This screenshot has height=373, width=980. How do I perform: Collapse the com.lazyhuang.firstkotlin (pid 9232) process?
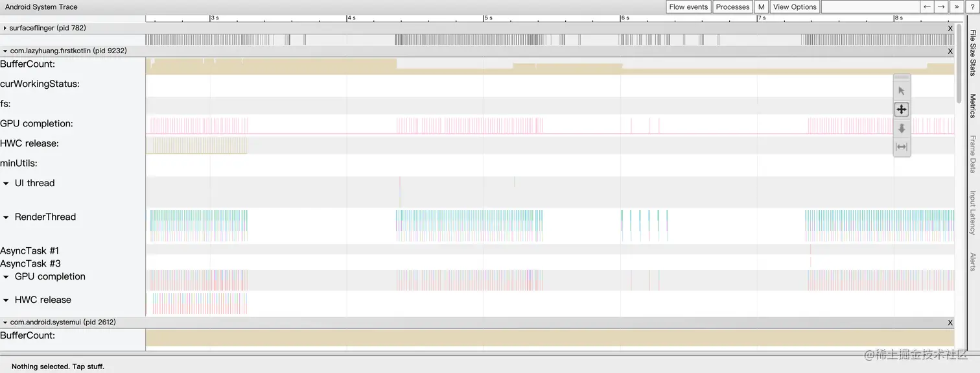[5, 51]
